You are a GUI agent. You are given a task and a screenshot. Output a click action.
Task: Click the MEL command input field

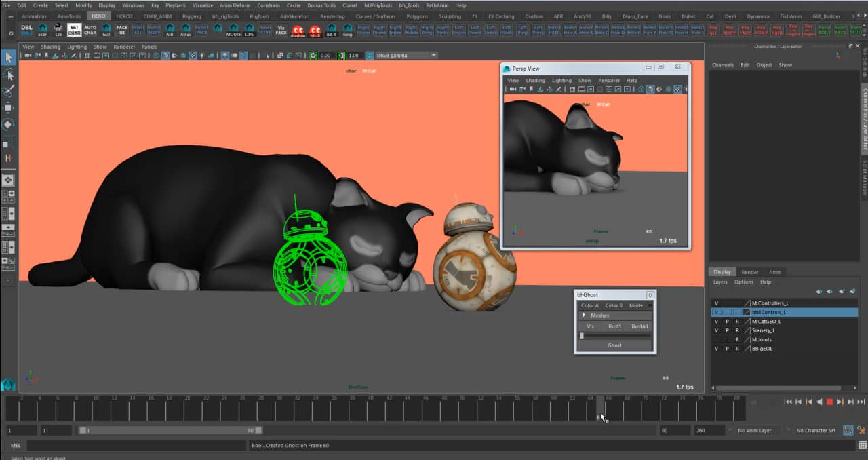pos(136,445)
